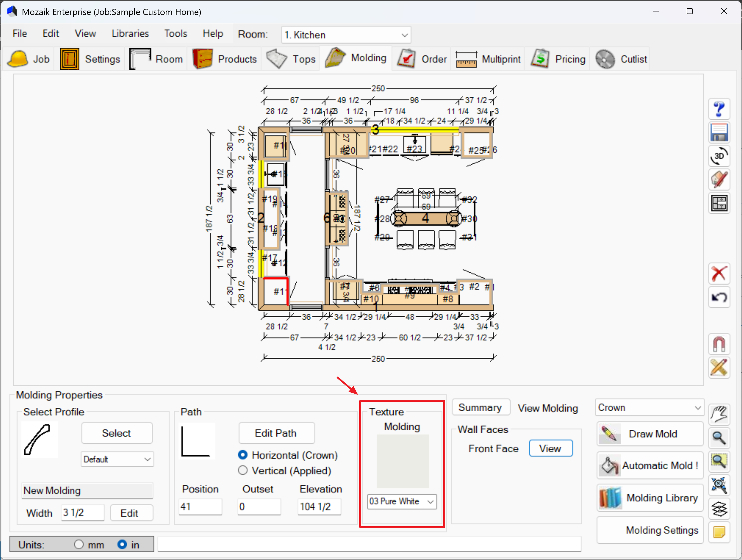Click the red X delete icon
Image resolution: width=742 pixels, height=560 pixels.
pyautogui.click(x=719, y=274)
